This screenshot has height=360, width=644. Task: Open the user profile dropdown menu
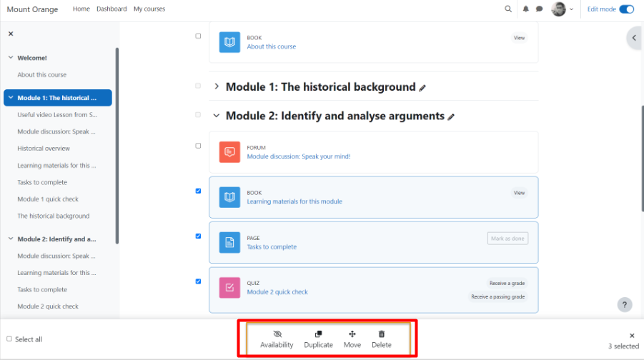(x=562, y=9)
